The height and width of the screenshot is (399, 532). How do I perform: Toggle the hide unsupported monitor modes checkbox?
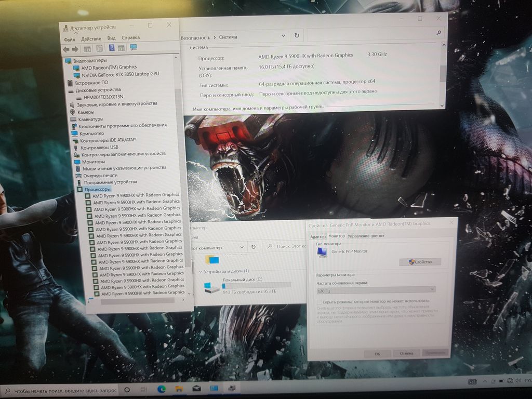click(x=318, y=301)
